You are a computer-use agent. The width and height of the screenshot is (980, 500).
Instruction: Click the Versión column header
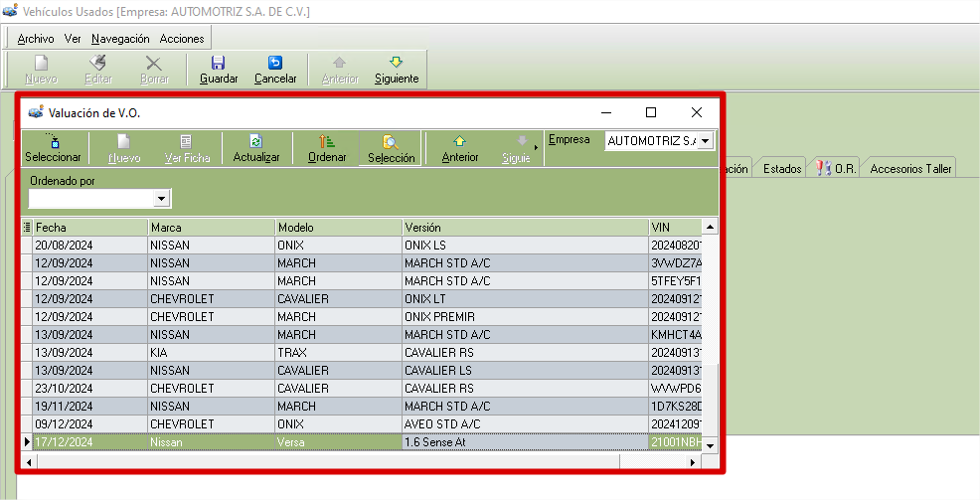[x=525, y=227]
